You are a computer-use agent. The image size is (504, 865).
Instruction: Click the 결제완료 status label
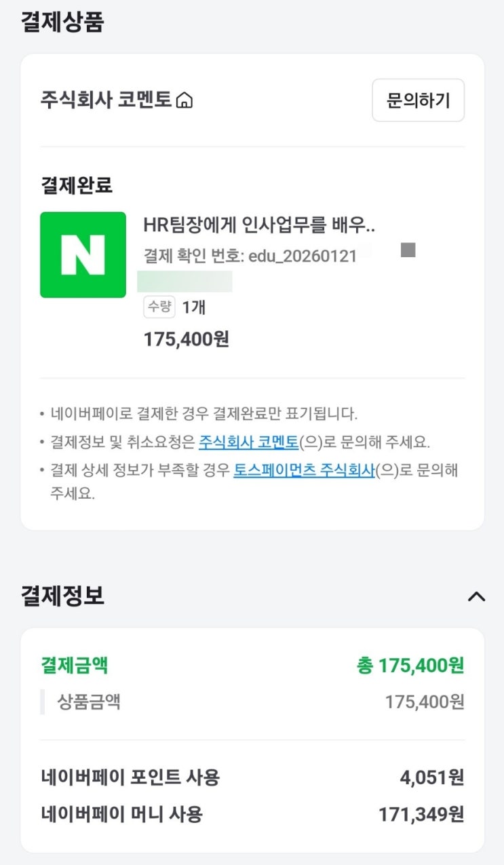[76, 185]
